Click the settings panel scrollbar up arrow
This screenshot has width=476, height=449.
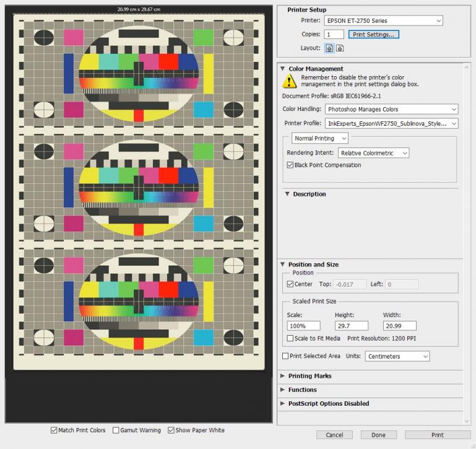(467, 67)
